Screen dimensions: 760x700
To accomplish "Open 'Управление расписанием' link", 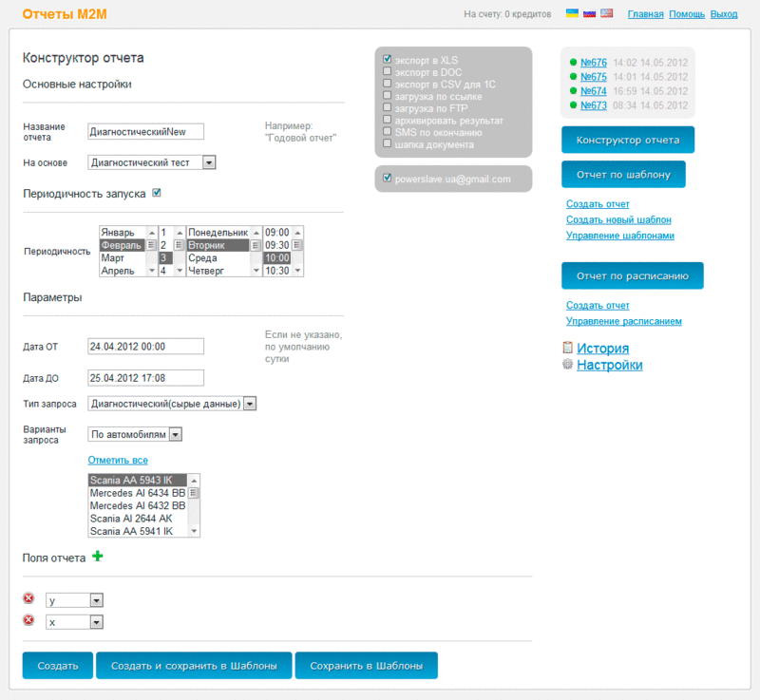I will point(624,321).
